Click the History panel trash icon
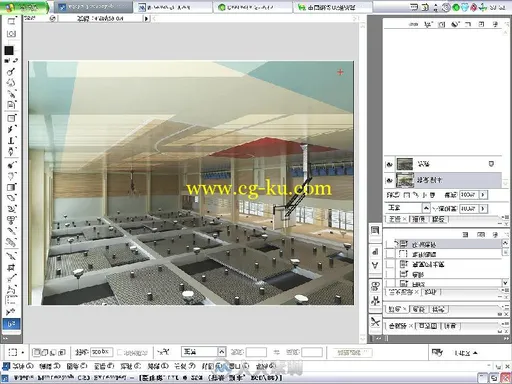Screen dimensions: 512x384 pyautogui.click(x=496, y=235)
